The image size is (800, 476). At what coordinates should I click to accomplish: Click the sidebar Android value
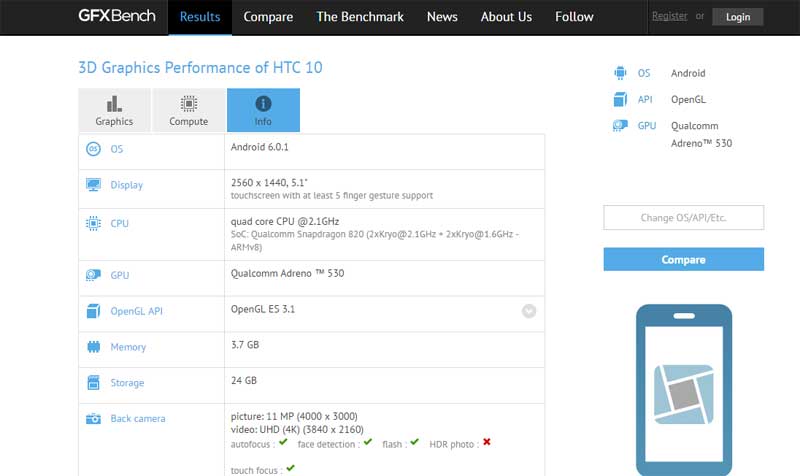point(688,73)
